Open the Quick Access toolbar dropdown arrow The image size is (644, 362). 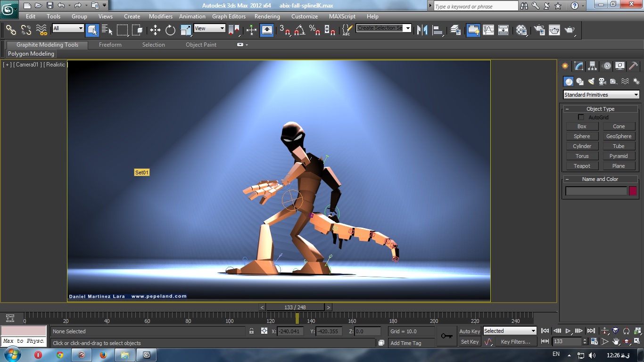point(105,6)
